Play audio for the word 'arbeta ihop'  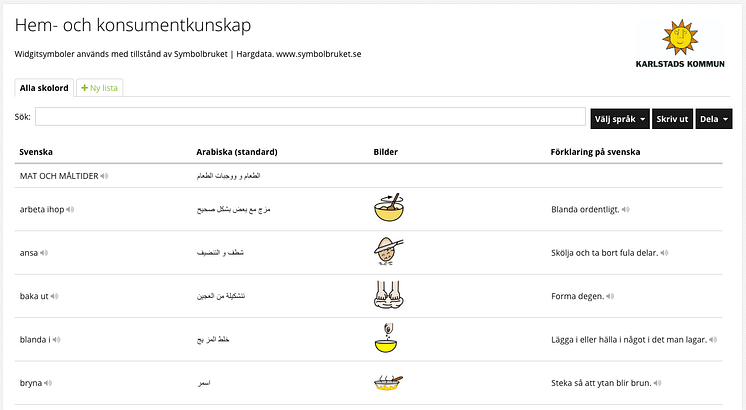tap(70, 209)
